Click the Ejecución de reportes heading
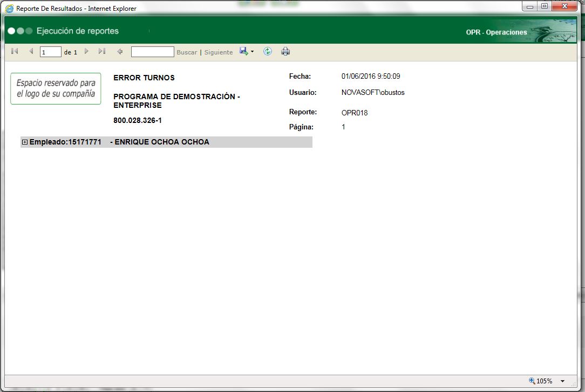 (x=77, y=31)
